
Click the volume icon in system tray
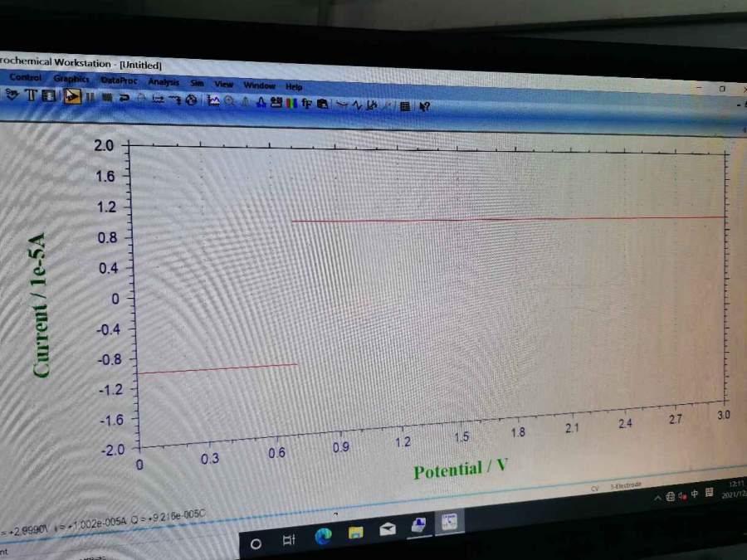pos(682,496)
